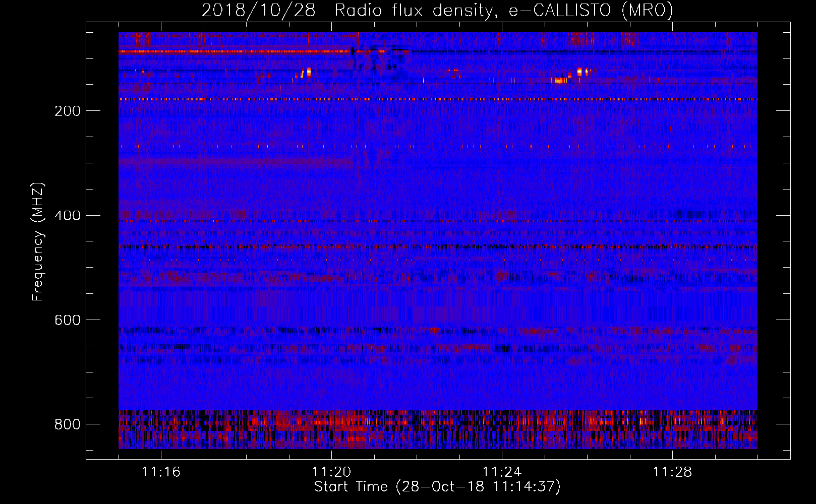Viewport: 816px width, 504px height.
Task: Click the 400 frequency tick label
Action: (x=68, y=216)
